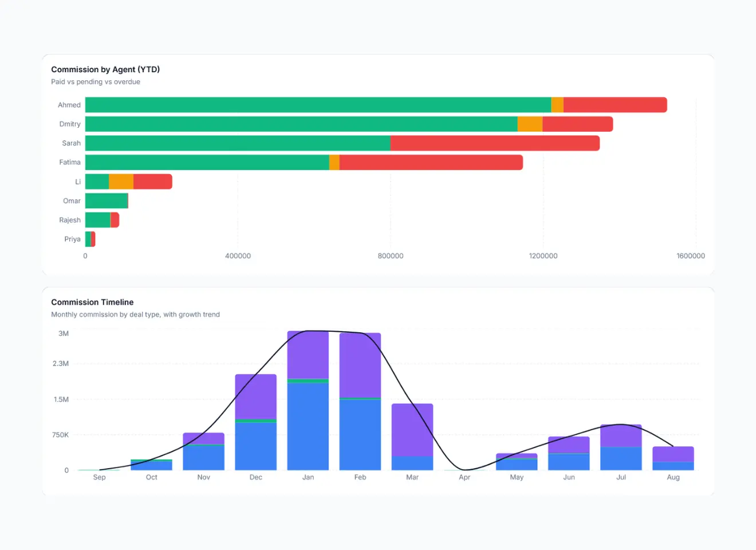The image size is (756, 550).
Task: Click Dmitry's red overdue segment
Action: (x=578, y=124)
